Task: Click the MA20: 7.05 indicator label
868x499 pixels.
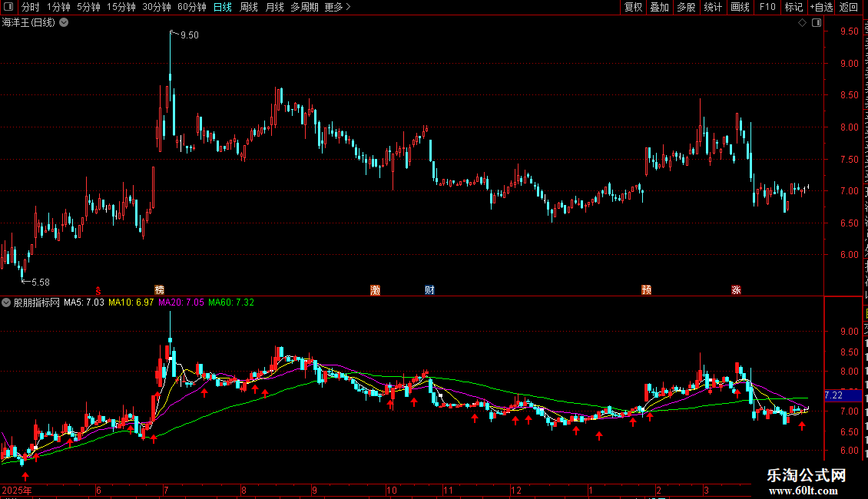Action: (181, 302)
